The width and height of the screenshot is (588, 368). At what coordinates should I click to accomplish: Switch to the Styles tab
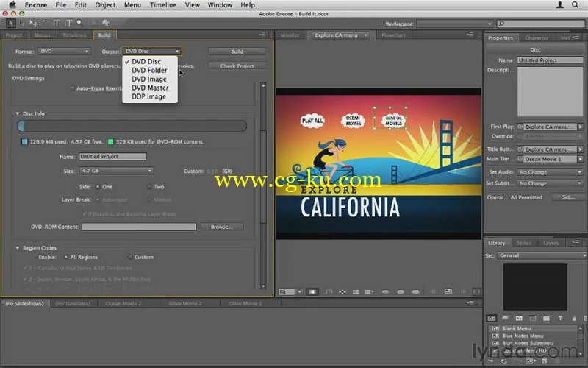pos(524,243)
